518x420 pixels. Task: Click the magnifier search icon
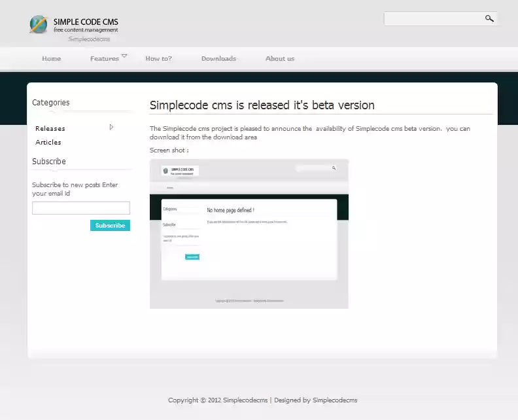489,18
